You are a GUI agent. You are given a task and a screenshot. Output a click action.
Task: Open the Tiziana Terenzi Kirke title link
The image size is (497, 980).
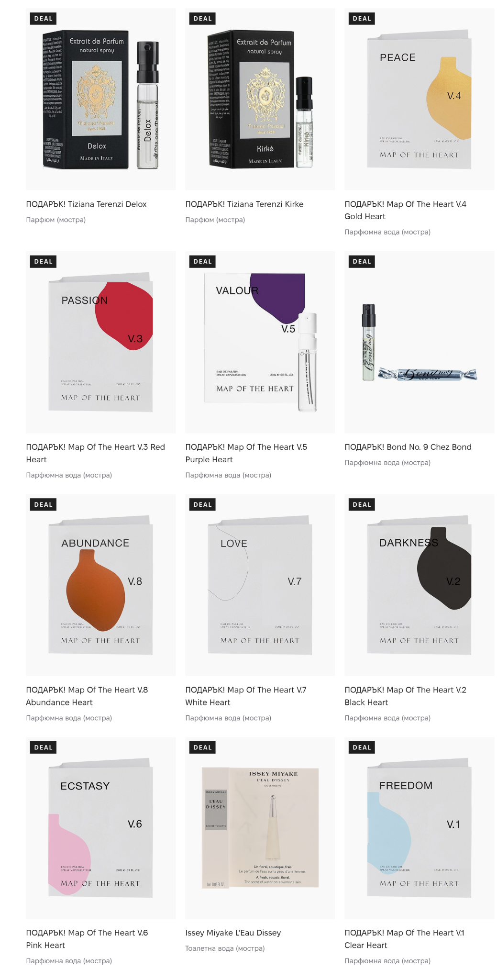(244, 204)
